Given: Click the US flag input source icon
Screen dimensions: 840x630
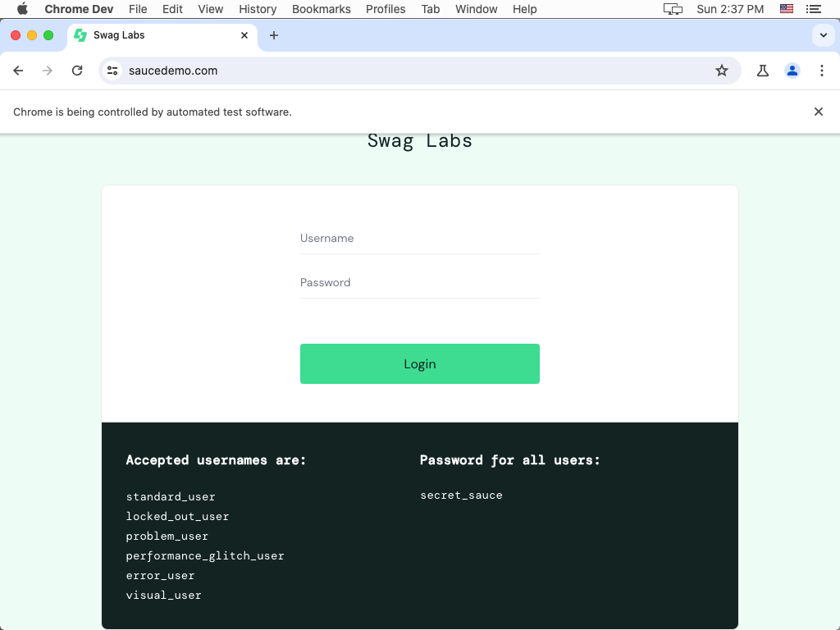Looking at the screenshot, I should click(787, 8).
